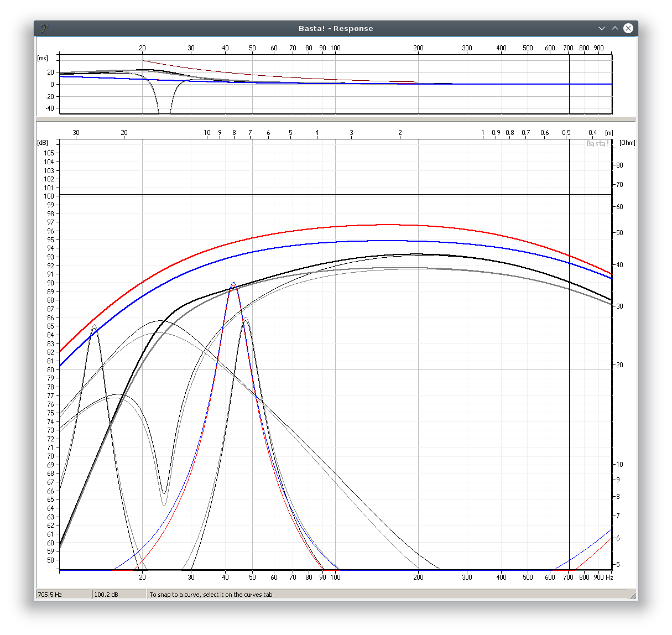Maximize the Basta! Response window
Viewport: 672px width, 635px height.
pyautogui.click(x=614, y=28)
